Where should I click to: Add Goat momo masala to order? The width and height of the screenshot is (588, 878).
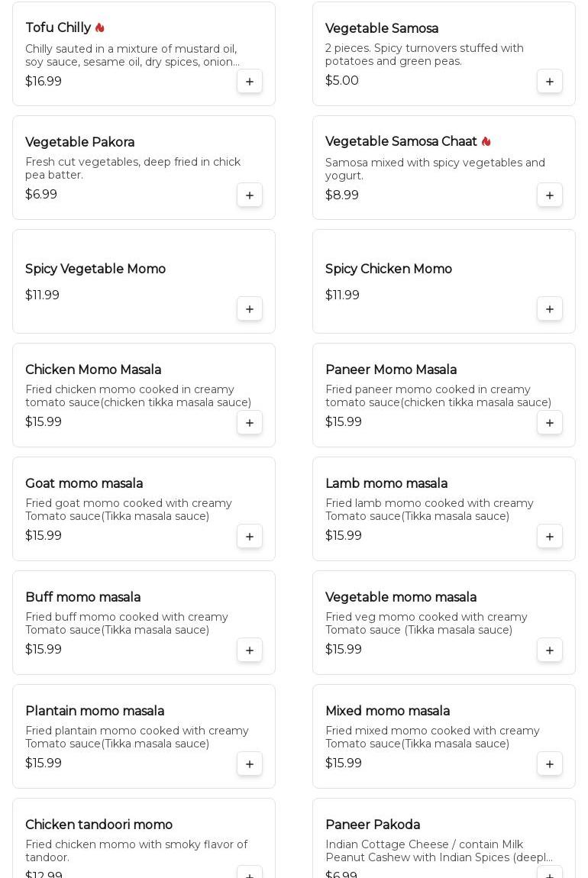point(250,537)
